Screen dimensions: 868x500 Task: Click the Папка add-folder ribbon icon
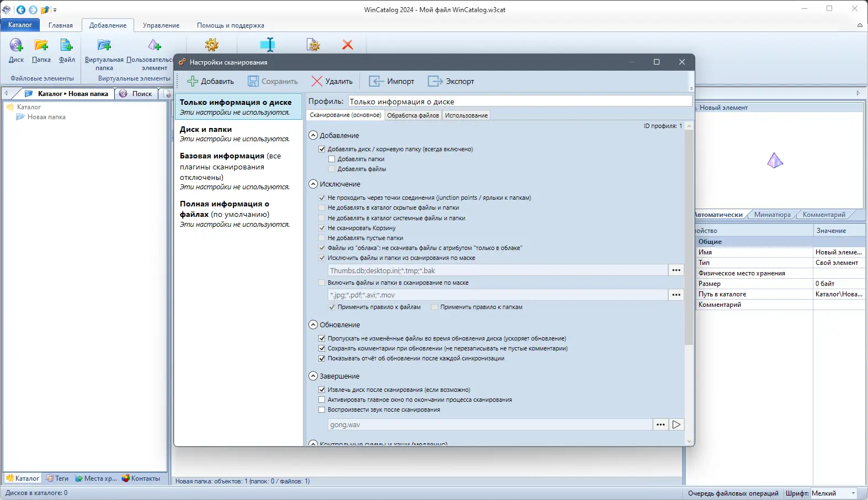(x=41, y=45)
